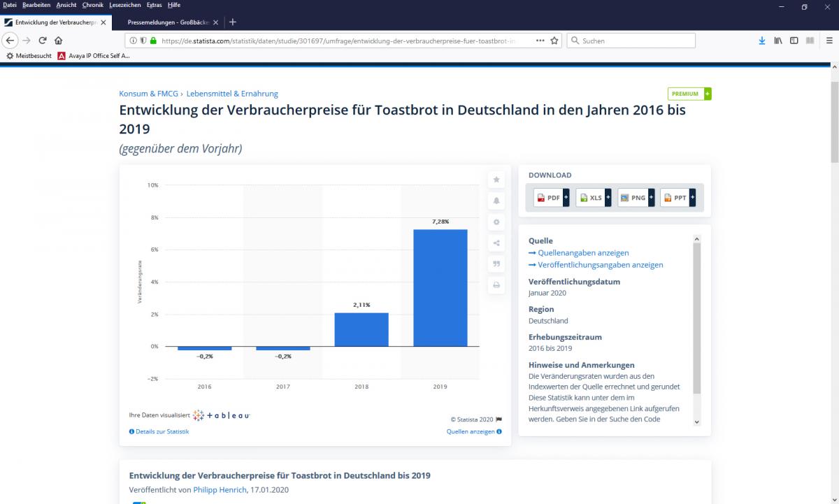Download the statistic as PDF
Image resolution: width=839 pixels, height=504 pixels.
coord(552,198)
